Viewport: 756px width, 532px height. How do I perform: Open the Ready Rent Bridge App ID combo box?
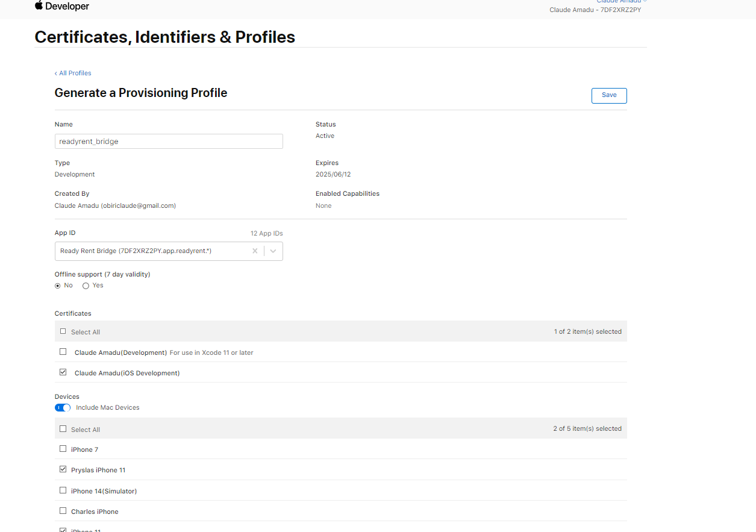[x=151, y=251]
